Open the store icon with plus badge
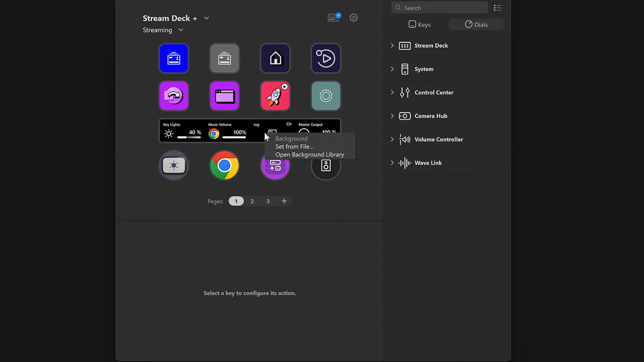The width and height of the screenshot is (644, 362). coord(334,17)
